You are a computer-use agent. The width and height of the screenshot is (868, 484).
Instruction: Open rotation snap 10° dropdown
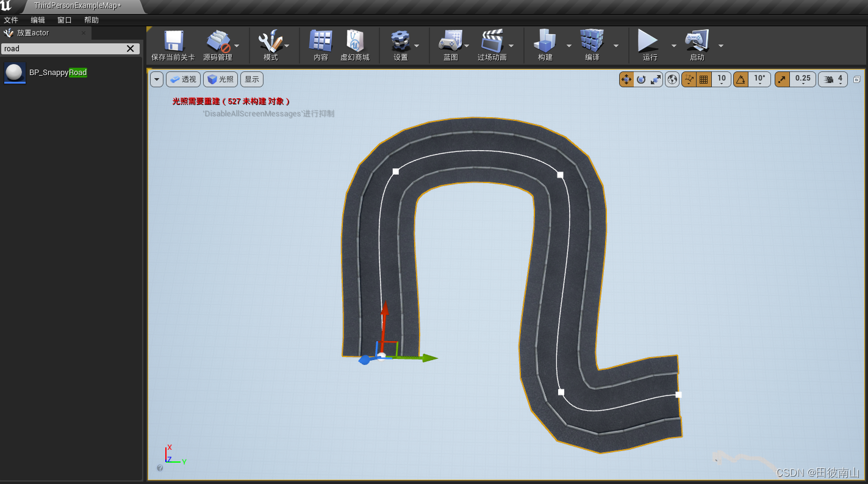[759, 79]
